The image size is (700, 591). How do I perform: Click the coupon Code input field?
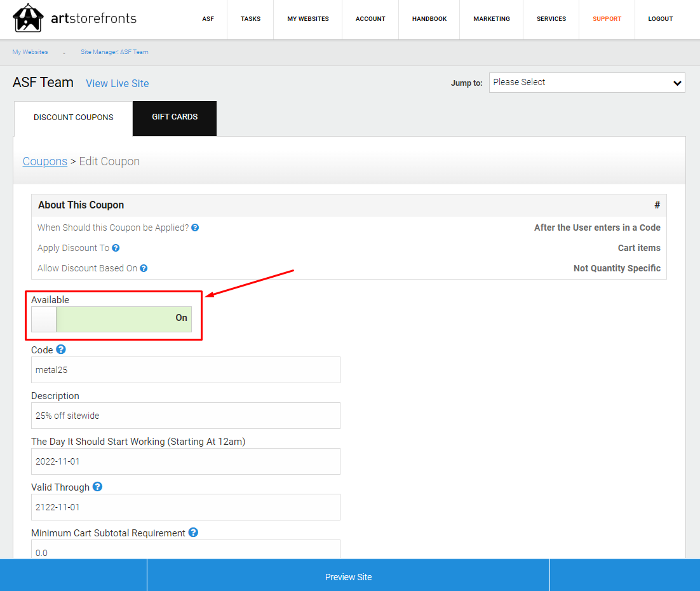[185, 370]
